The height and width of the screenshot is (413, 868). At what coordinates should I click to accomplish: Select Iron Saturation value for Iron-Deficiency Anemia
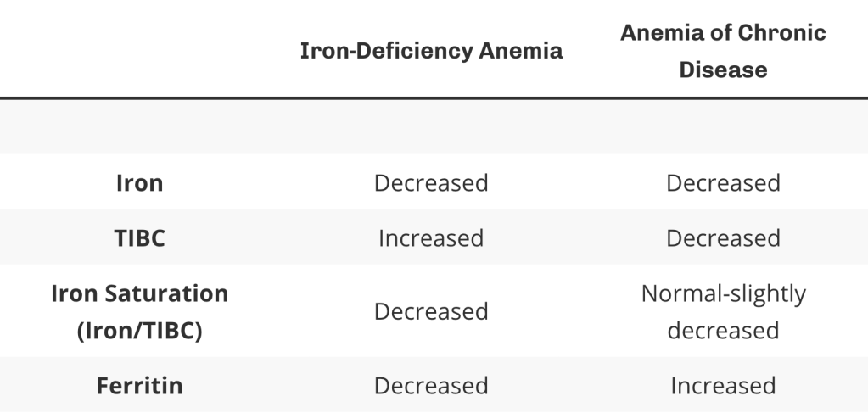coord(431,311)
